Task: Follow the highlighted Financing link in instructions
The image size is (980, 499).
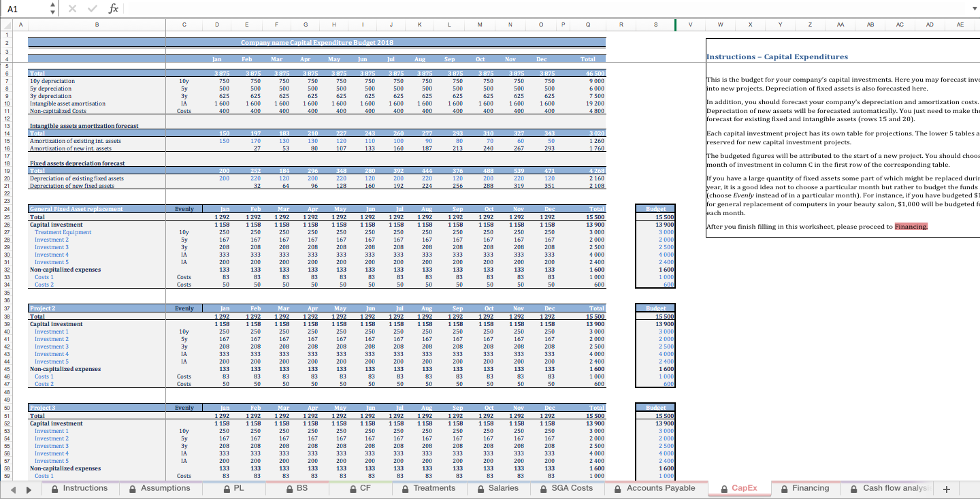Action: tap(911, 227)
